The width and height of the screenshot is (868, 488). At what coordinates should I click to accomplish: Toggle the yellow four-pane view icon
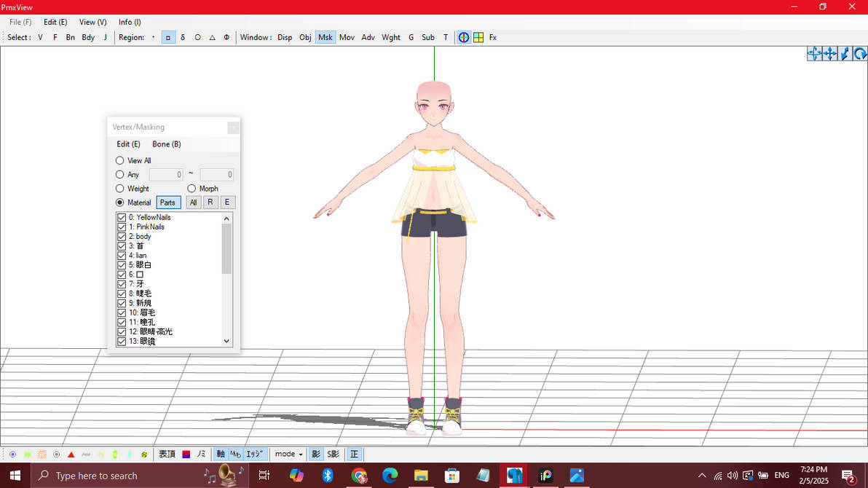[478, 38]
